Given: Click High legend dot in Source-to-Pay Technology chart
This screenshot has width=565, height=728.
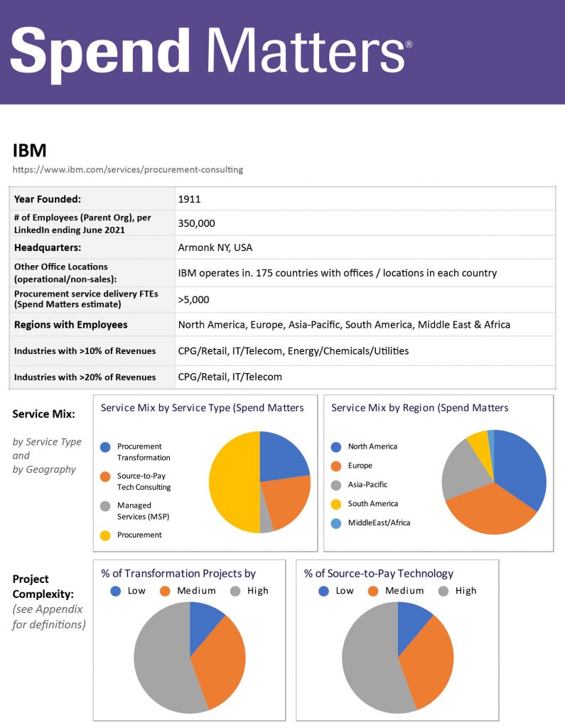Looking at the screenshot, I should (x=443, y=591).
